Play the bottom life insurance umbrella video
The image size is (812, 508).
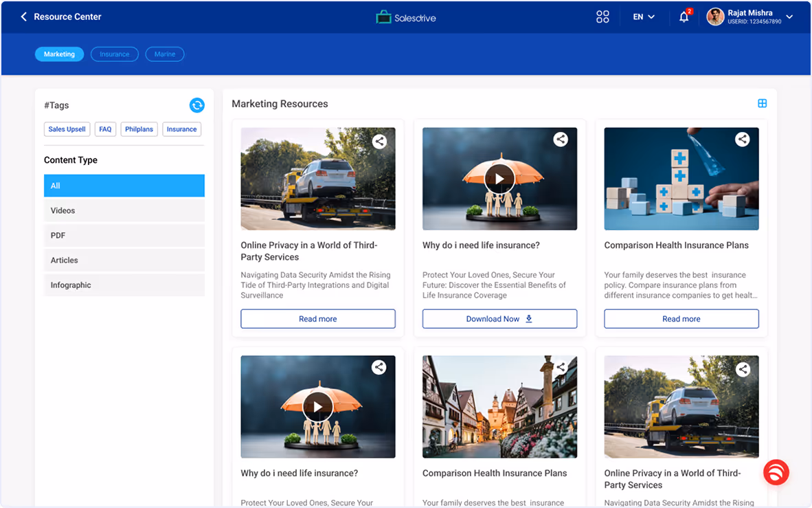coord(317,407)
